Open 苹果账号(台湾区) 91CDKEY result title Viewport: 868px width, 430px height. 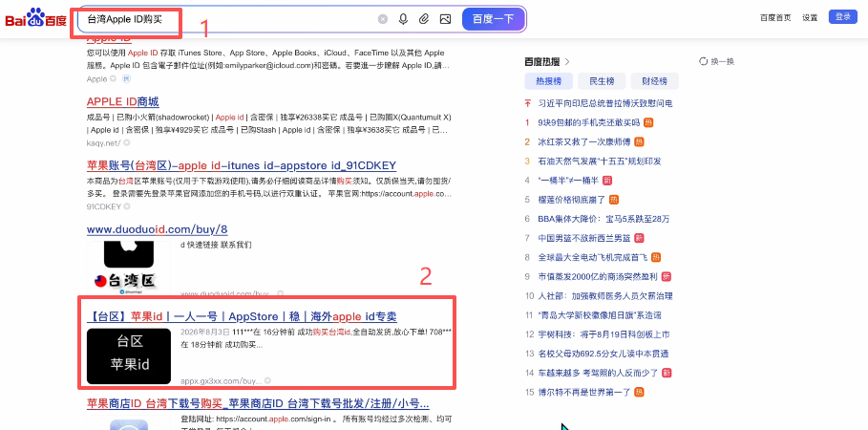click(242, 165)
